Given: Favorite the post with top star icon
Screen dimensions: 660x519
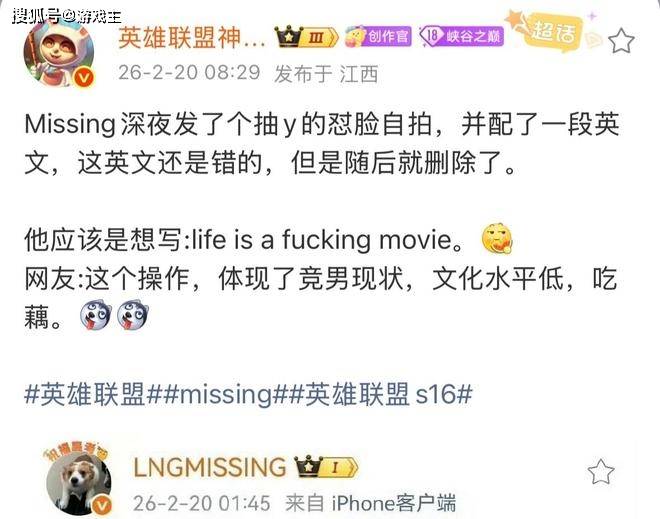Looking at the screenshot, I should click(621, 41).
